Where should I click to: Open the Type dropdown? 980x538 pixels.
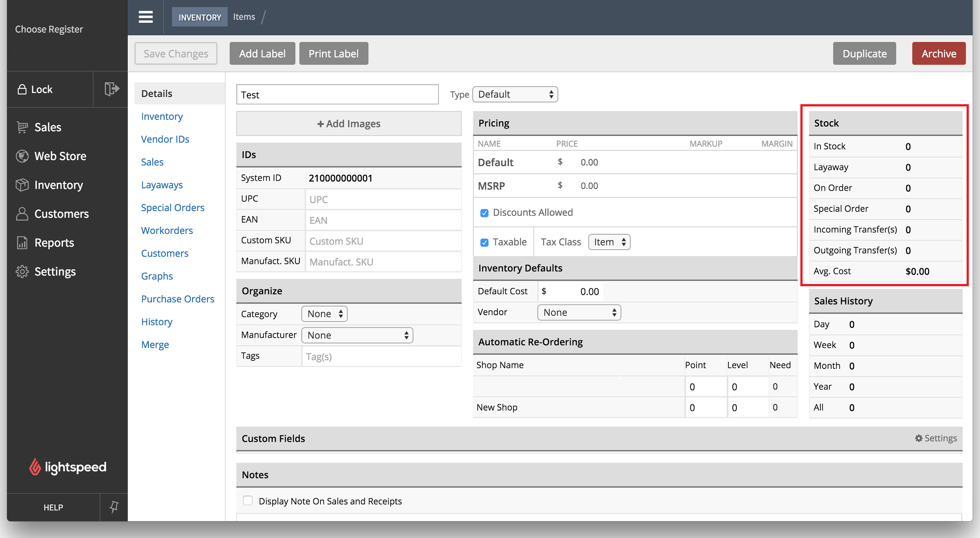coord(515,94)
